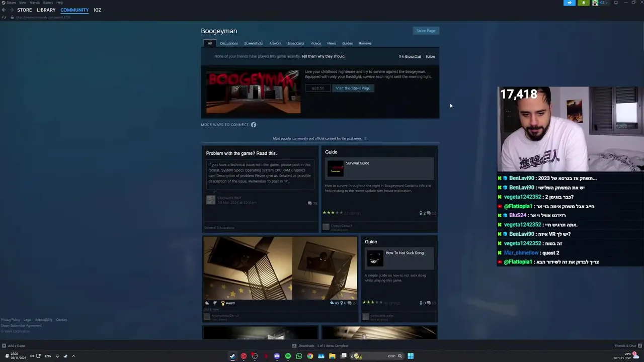Click Survival Guide star rating
The height and width of the screenshot is (362, 644).
coord(333,213)
